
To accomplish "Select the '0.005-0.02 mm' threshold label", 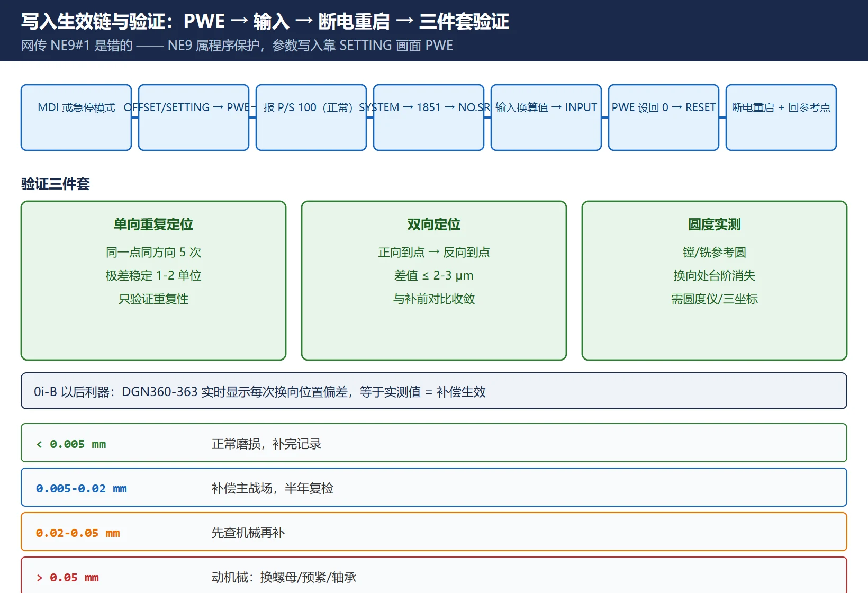I will (x=82, y=488).
